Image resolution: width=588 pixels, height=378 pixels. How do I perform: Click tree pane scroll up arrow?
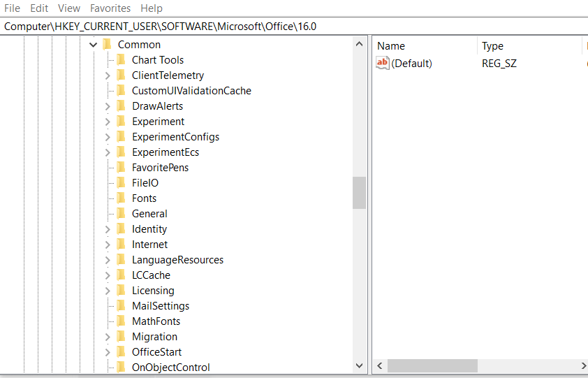[x=359, y=44]
